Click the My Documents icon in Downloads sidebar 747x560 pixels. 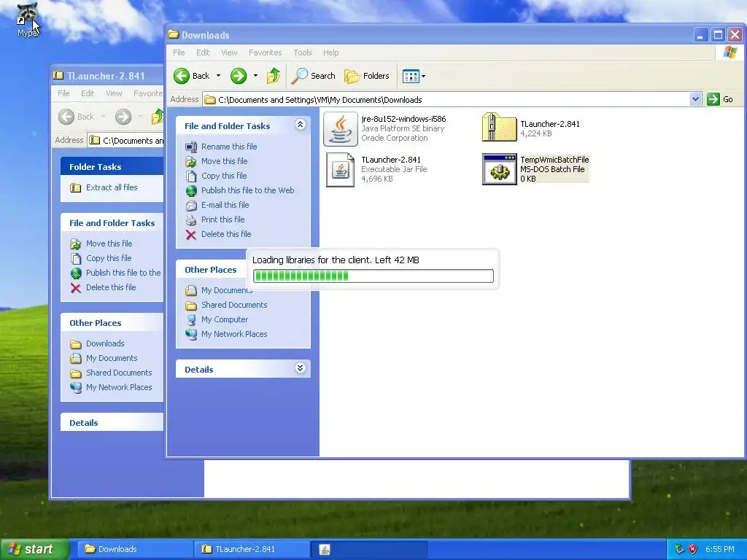pyautogui.click(x=191, y=290)
